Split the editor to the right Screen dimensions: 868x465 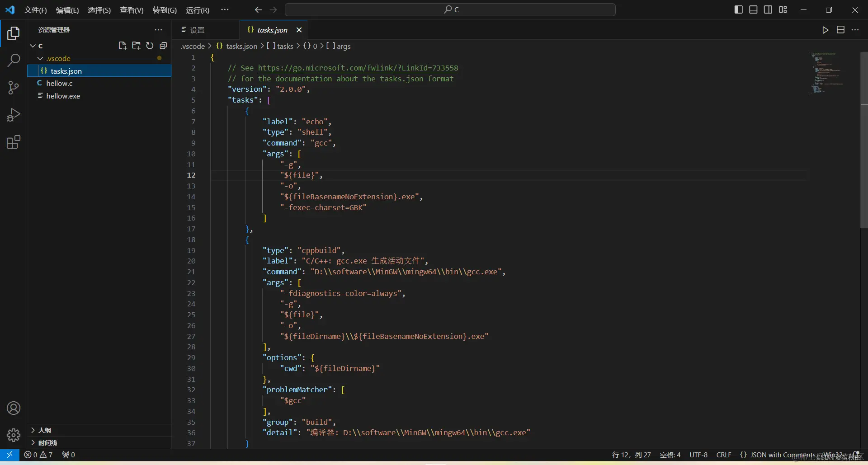click(840, 30)
